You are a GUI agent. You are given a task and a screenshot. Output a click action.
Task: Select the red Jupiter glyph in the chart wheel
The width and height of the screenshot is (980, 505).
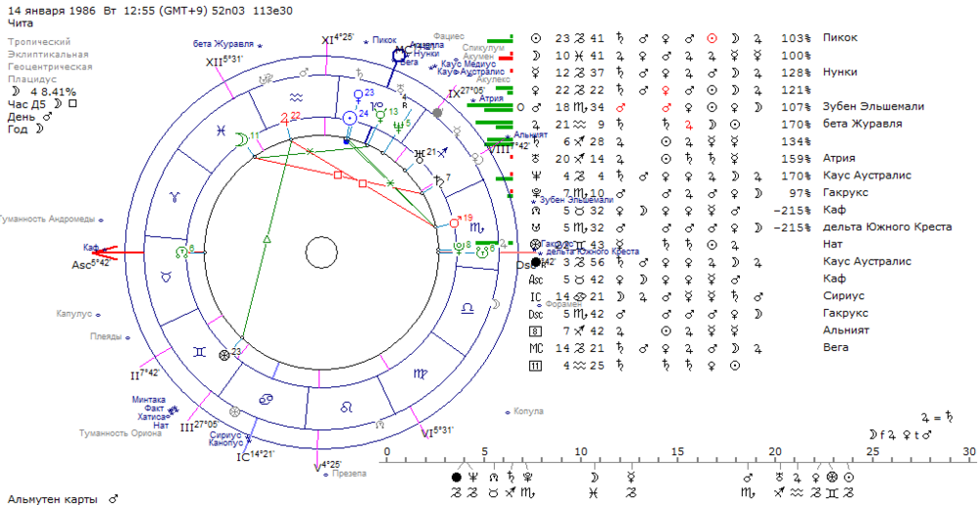[285, 118]
